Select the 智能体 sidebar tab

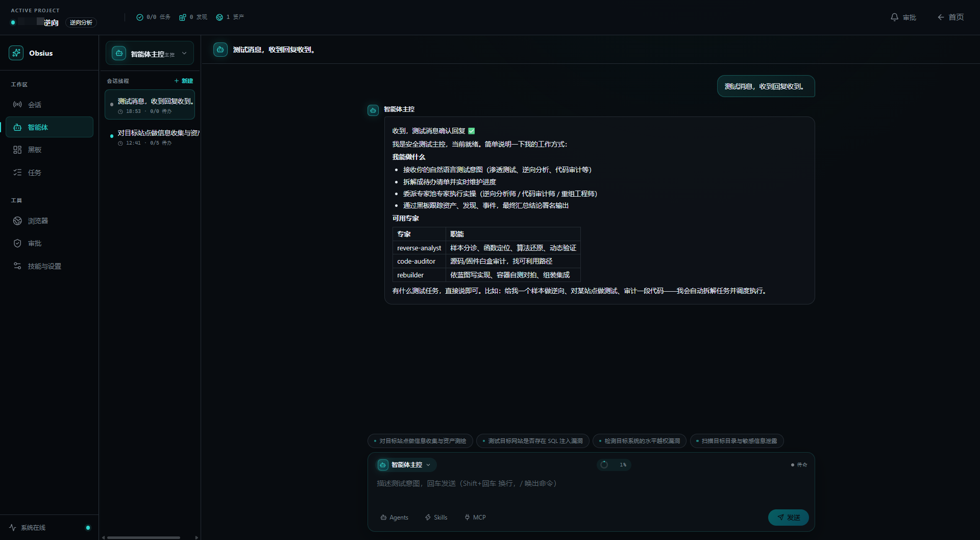(x=49, y=127)
